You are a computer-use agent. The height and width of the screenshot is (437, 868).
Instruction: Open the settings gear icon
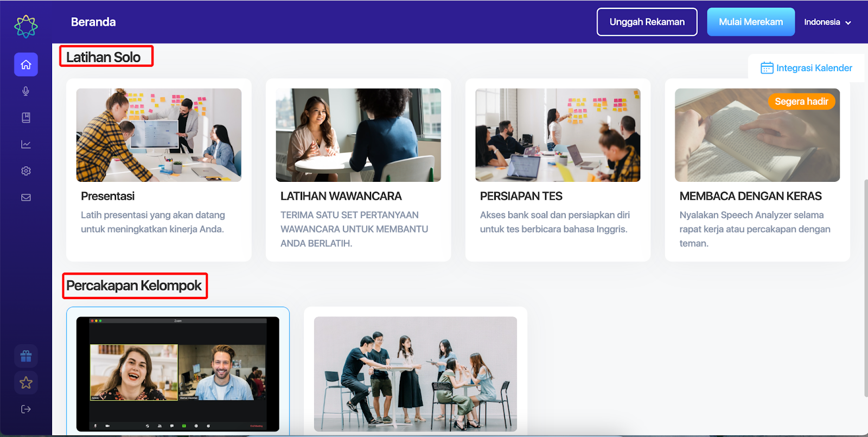[26, 171]
